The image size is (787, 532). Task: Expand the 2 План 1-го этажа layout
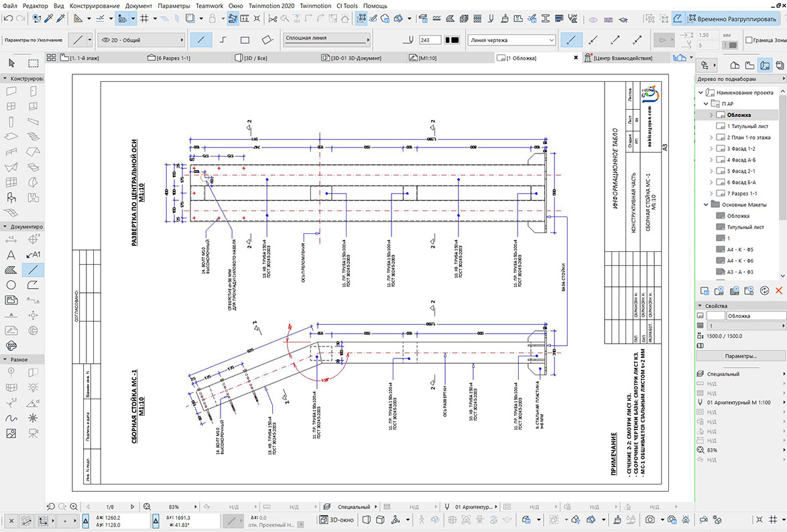pos(711,137)
